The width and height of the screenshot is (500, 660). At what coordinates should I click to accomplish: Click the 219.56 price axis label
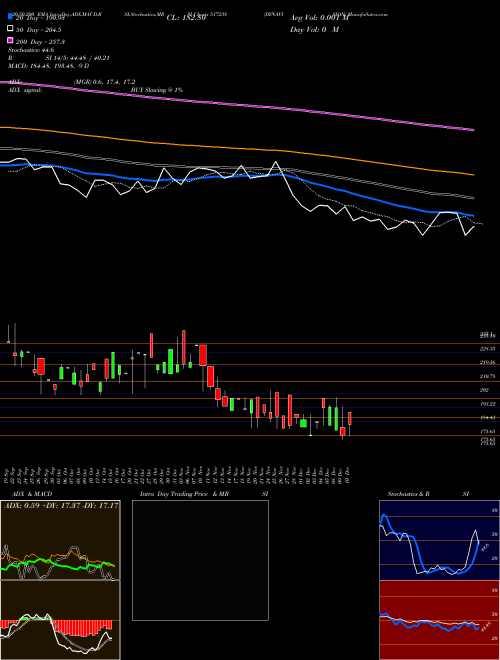pyautogui.click(x=487, y=362)
